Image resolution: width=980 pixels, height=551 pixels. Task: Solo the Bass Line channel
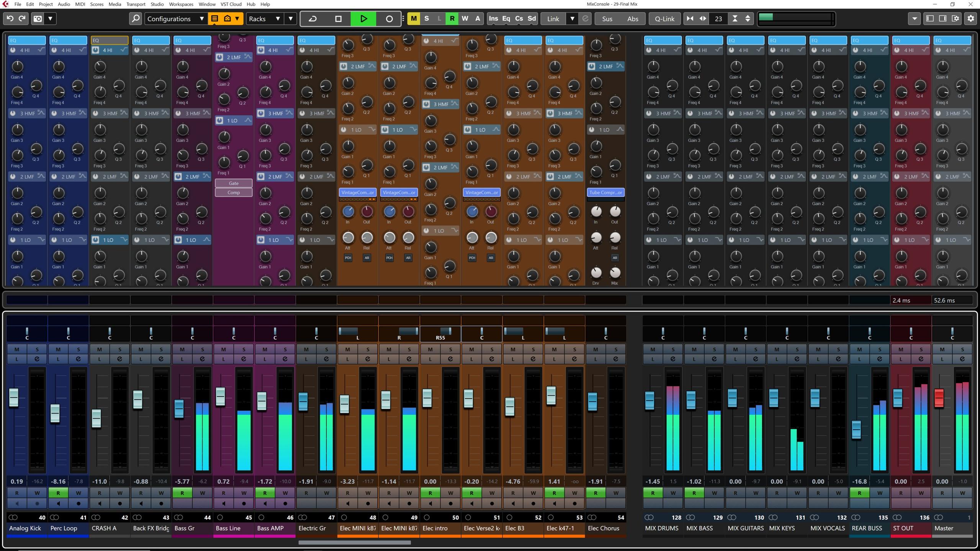(x=244, y=349)
